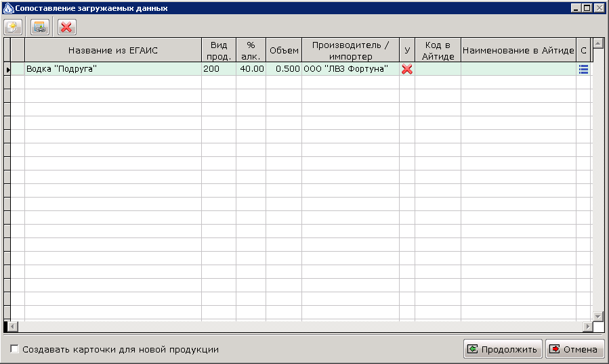Minimize the Сопоставление загружаемых данных window
609x364 pixels.
click(x=576, y=7)
